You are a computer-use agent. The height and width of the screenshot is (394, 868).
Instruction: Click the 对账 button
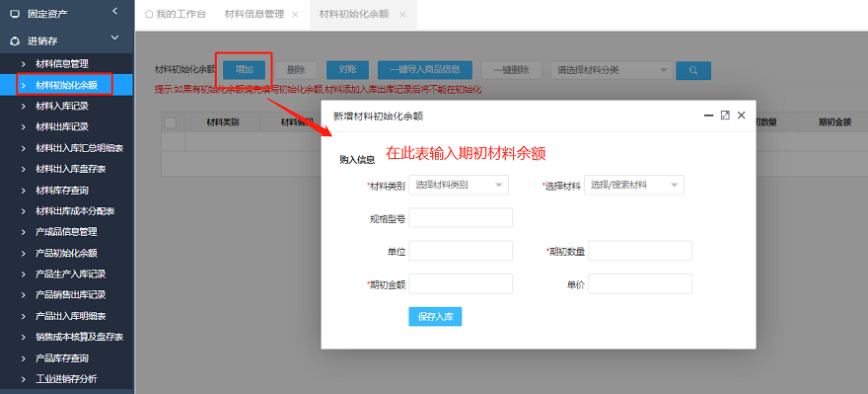click(347, 70)
